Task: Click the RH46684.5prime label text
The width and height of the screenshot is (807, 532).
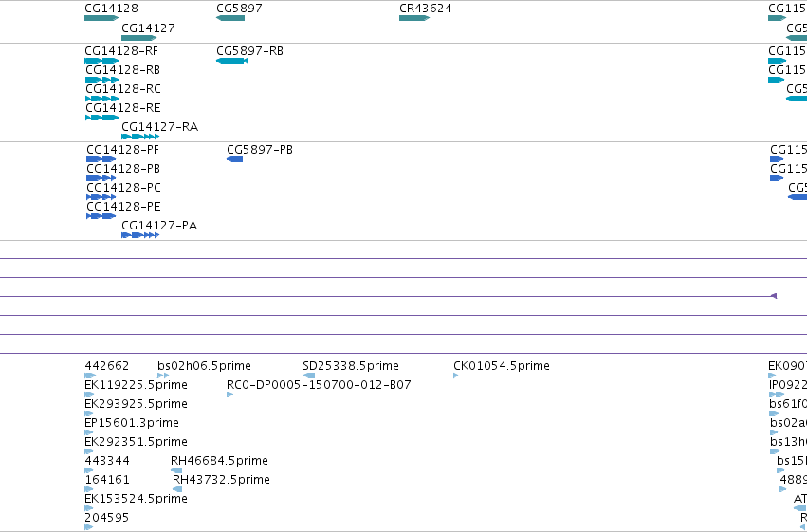Action: (219, 461)
